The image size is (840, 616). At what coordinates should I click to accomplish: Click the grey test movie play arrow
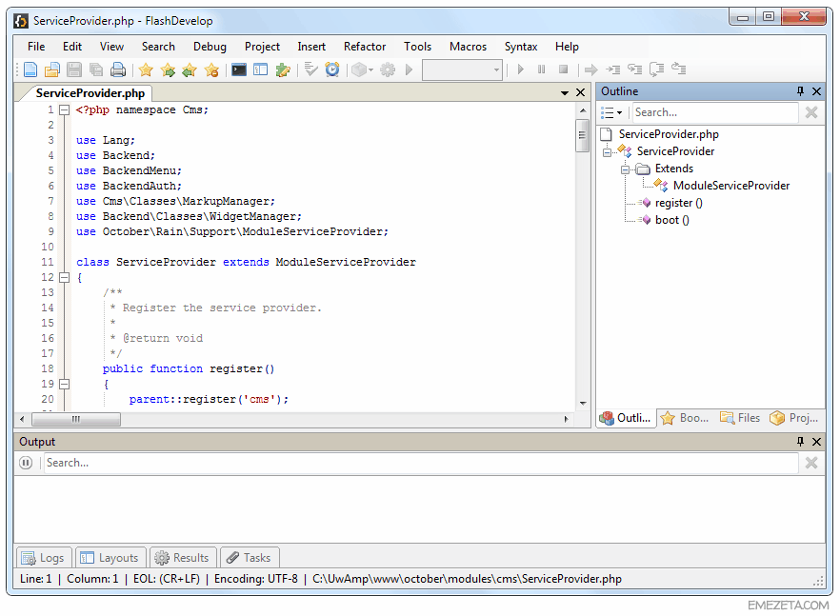410,70
